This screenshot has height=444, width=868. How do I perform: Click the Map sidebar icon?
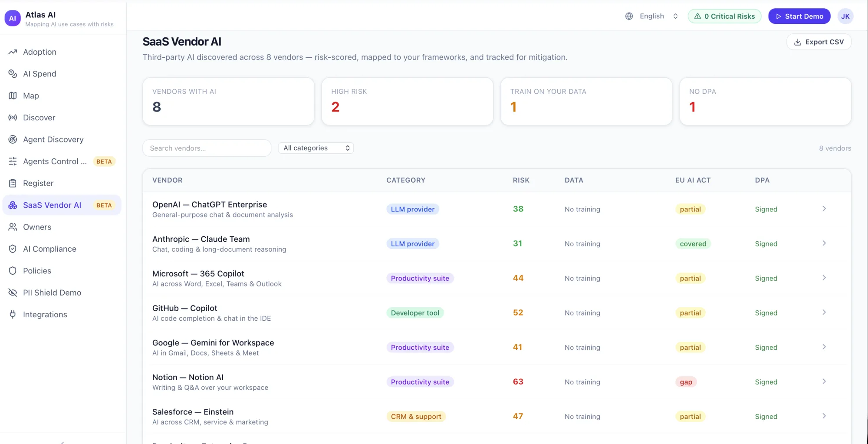pyautogui.click(x=13, y=95)
